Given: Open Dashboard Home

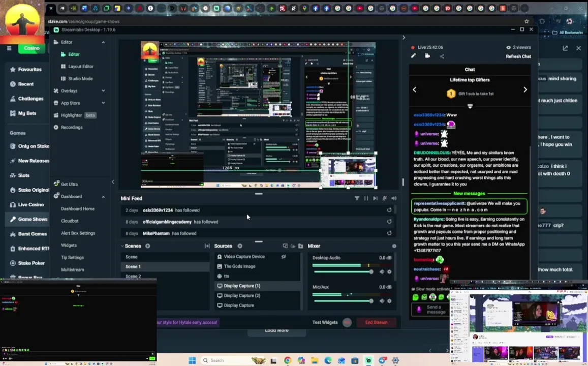Looking at the screenshot, I should click(x=78, y=209).
